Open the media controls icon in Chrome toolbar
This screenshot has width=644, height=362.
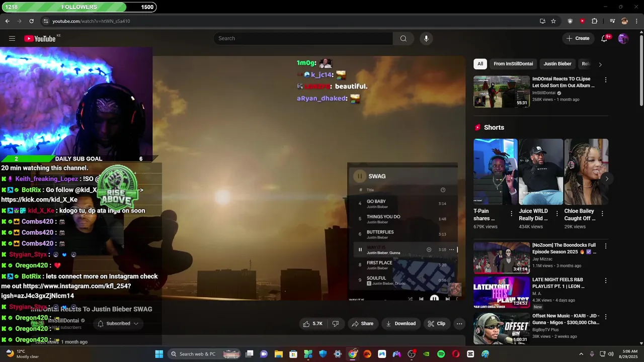[x=612, y=21]
